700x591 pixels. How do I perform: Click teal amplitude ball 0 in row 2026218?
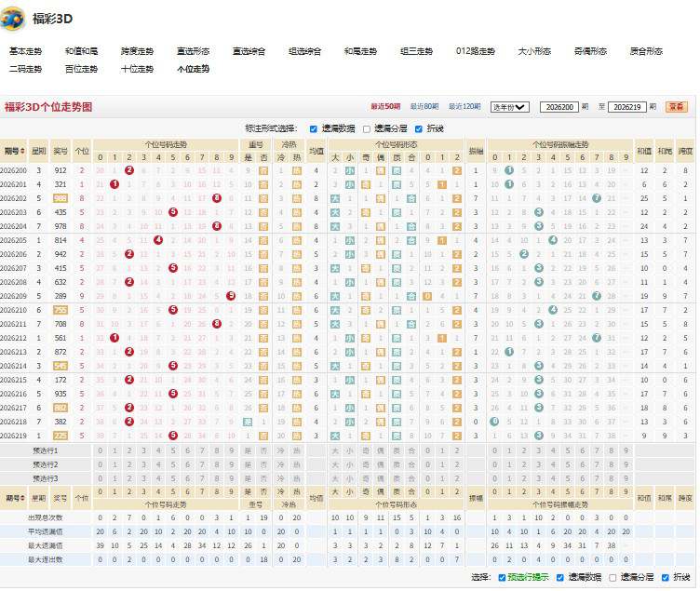tap(494, 422)
